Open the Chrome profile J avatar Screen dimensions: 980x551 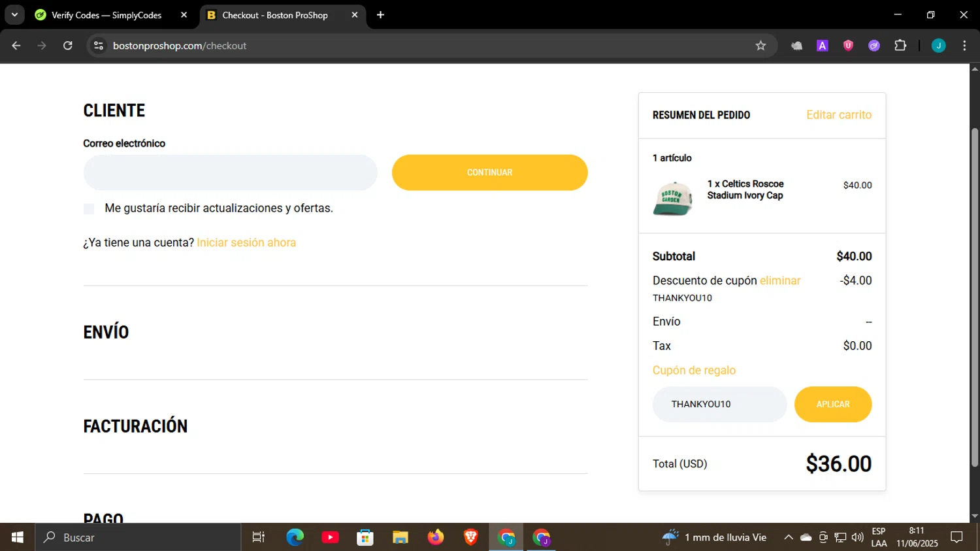point(939,46)
